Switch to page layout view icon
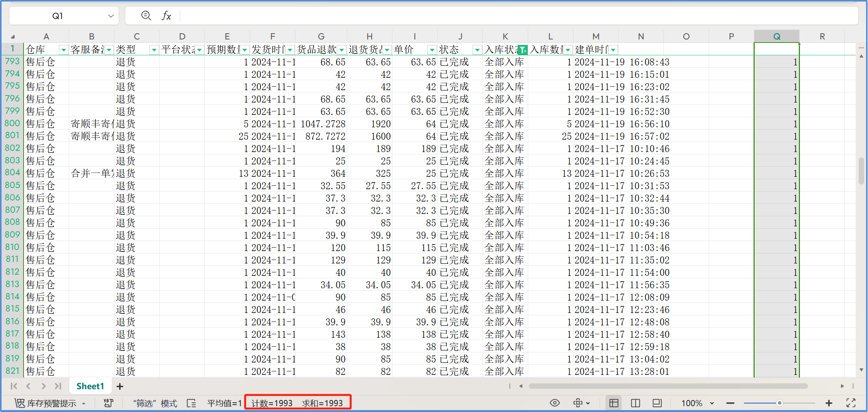The width and height of the screenshot is (868, 412). 635,403
